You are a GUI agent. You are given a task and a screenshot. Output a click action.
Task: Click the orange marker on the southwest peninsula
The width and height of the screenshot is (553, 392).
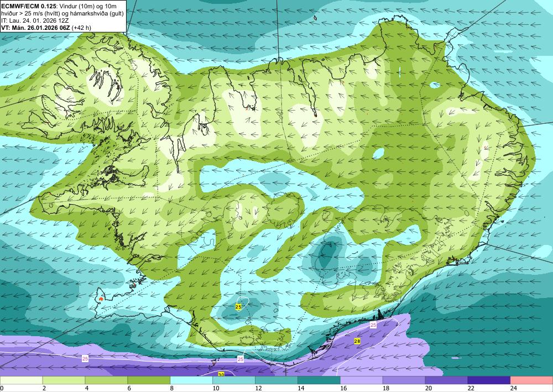[x=102, y=299]
